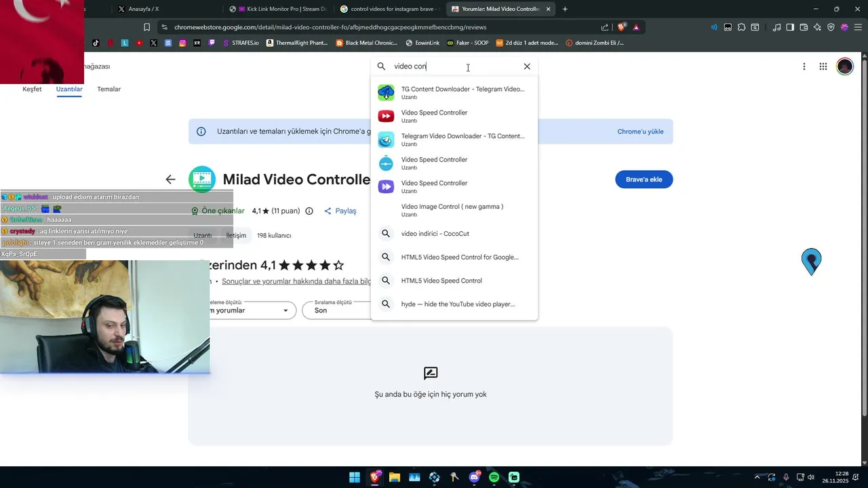The width and height of the screenshot is (868, 488).
Task: Pick the purple-icon Video Speed Controller suggestion
Action: pyautogui.click(x=454, y=186)
